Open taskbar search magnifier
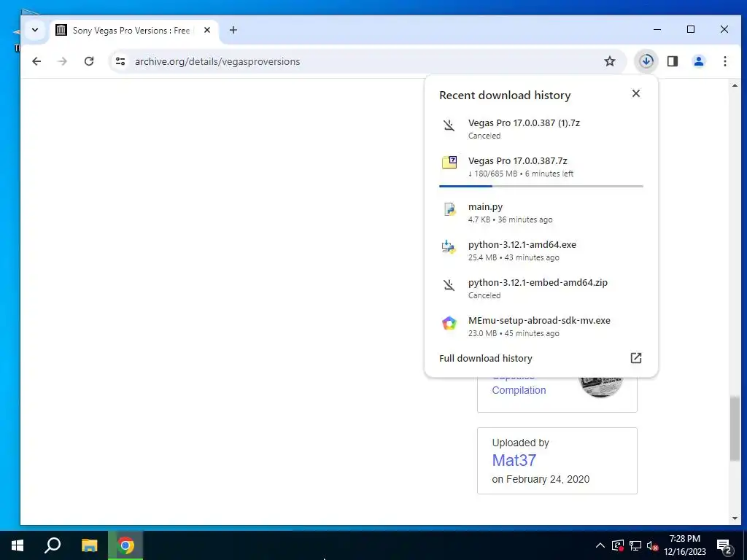747x560 pixels. [53, 545]
